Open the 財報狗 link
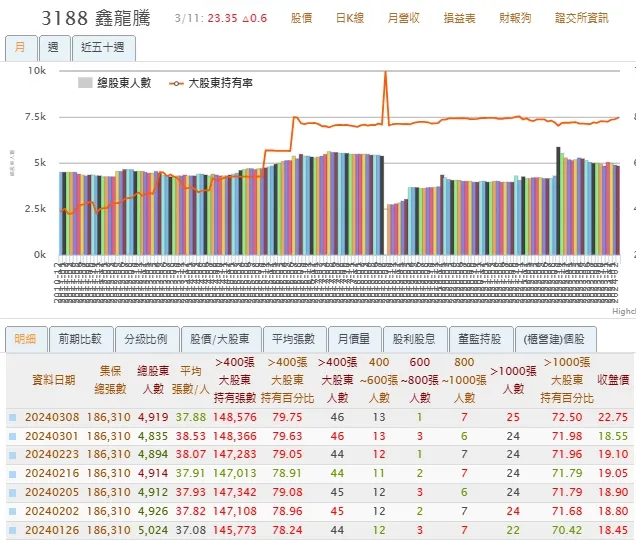Viewport: 636px width, 540px height. [x=515, y=18]
